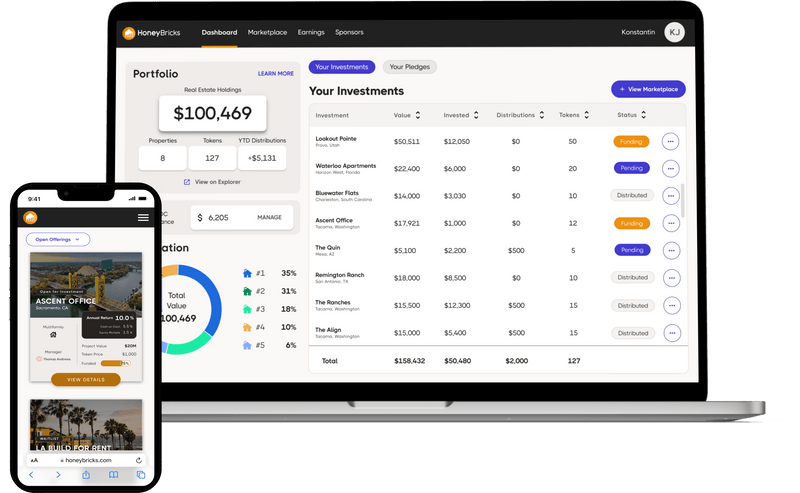800x493 pixels.
Task: Tap the browser back arrow on phone
Action: [31, 475]
